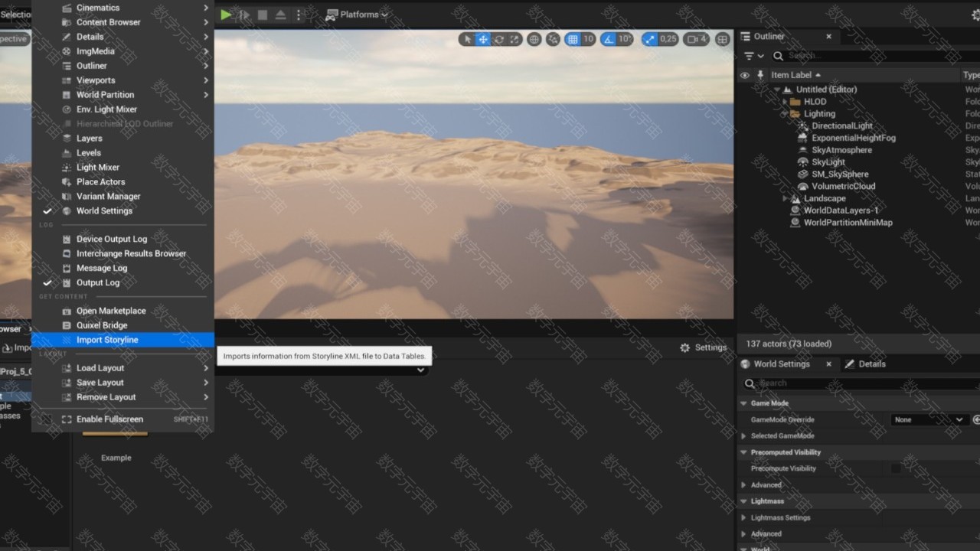This screenshot has width=980, height=551.
Task: Select the translate (move) gizmo tool
Action: 483,39
